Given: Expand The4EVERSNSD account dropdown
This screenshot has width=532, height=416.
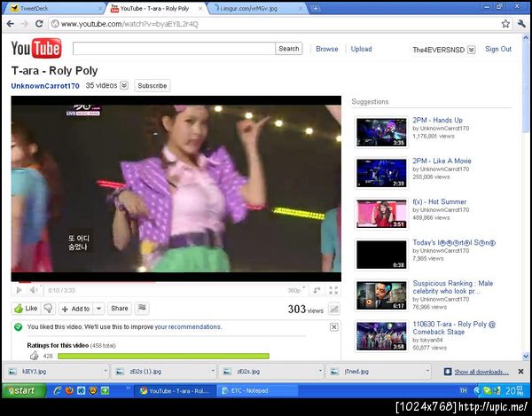Looking at the screenshot, I should pos(472,50).
